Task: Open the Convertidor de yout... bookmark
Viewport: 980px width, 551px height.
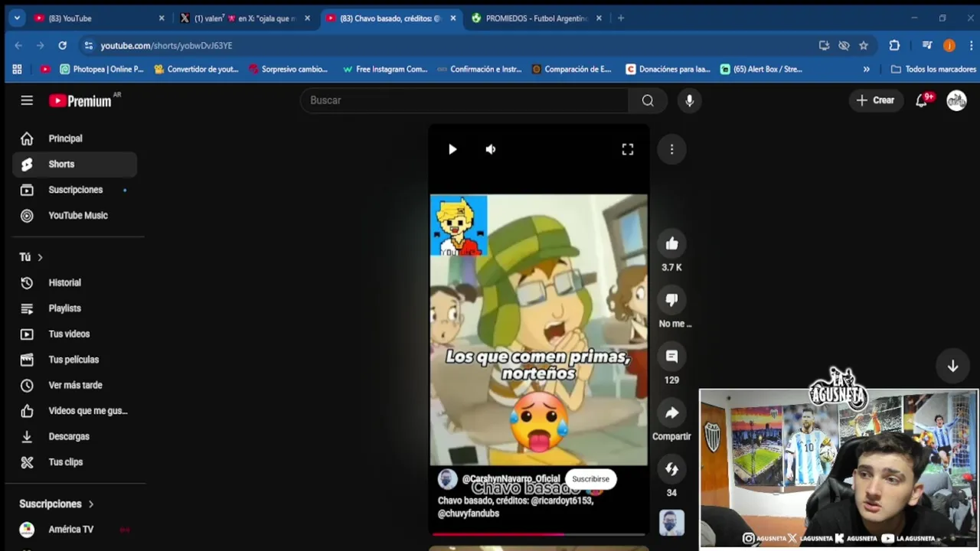Action: (x=197, y=69)
